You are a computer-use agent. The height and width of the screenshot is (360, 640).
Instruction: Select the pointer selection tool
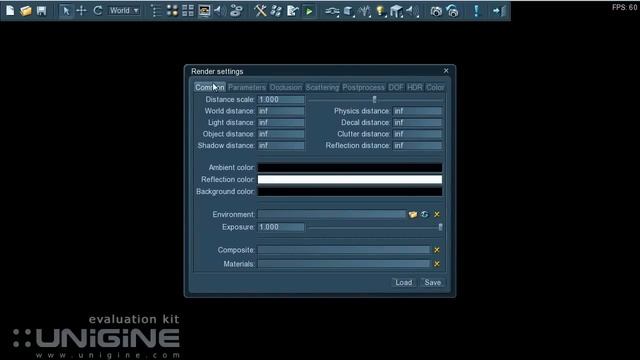[x=65, y=11]
